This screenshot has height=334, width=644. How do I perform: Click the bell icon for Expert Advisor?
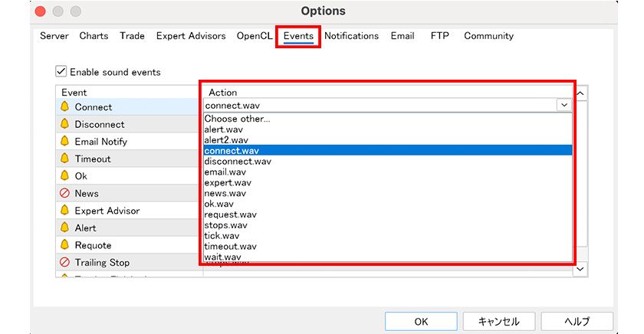click(64, 211)
